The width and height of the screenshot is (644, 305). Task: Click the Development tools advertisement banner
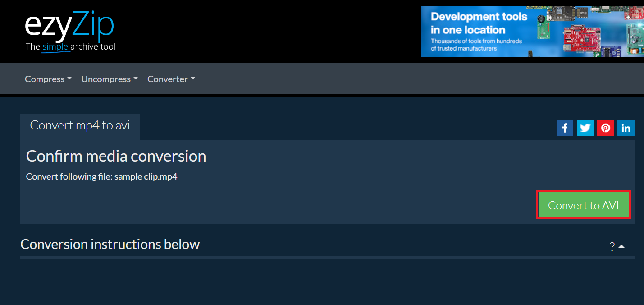(x=532, y=32)
